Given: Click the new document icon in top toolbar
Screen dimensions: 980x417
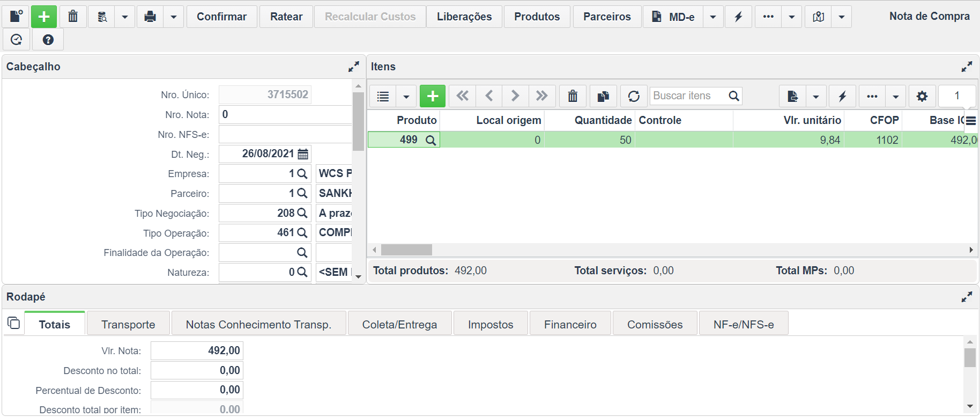Looking at the screenshot, I should point(16,17).
